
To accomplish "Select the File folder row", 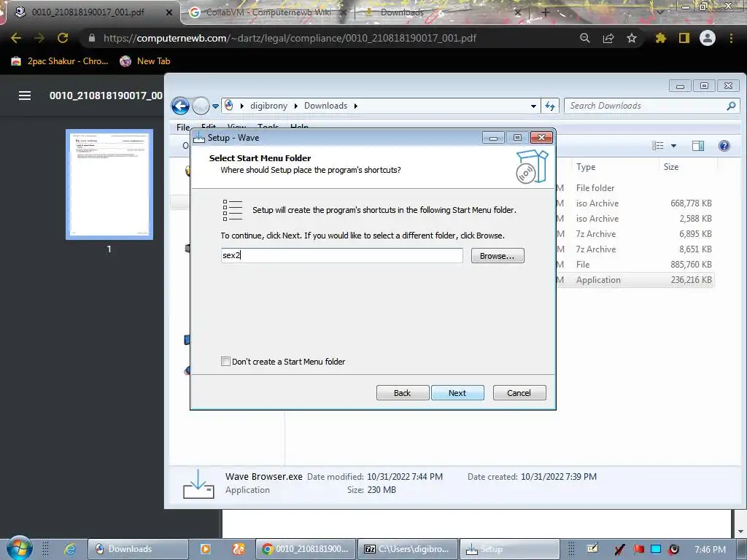I will coord(635,188).
